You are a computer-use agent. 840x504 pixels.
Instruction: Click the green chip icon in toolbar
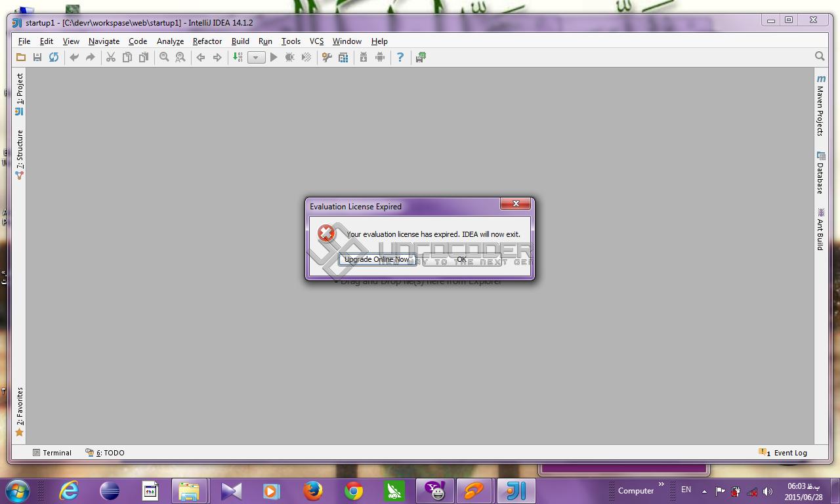[x=421, y=58]
